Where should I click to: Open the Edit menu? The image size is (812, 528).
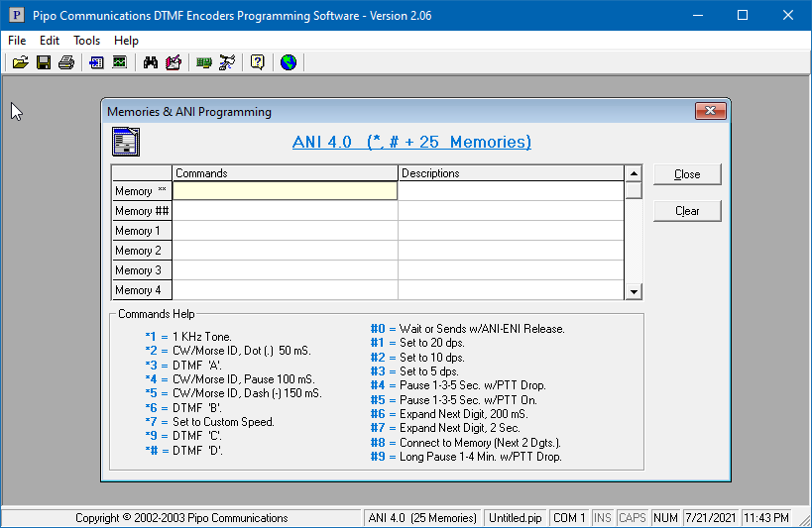[x=50, y=41]
